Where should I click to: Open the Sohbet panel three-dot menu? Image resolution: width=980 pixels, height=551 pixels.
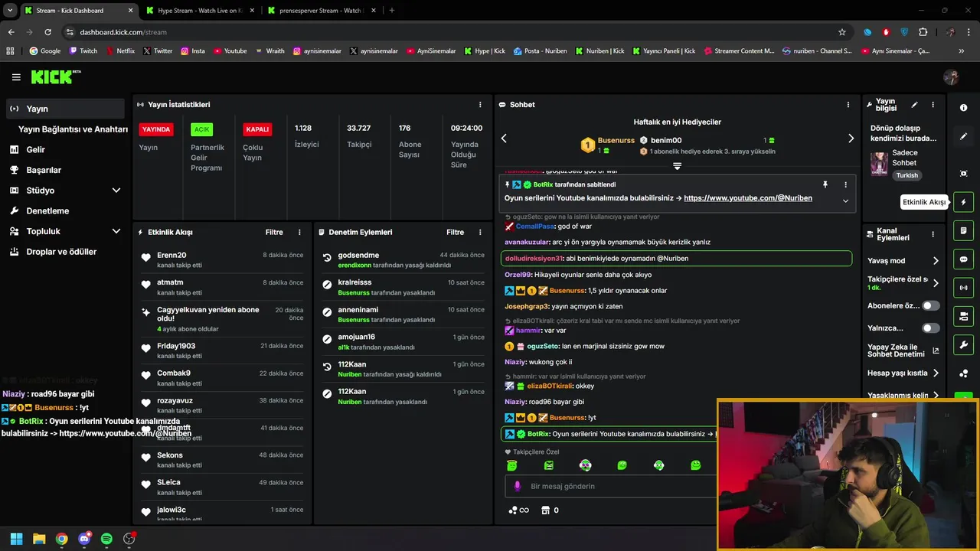848,105
